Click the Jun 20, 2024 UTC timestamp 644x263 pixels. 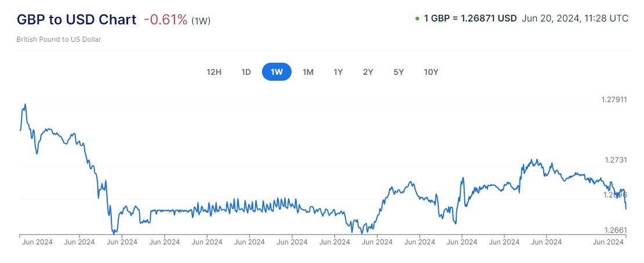pyautogui.click(x=575, y=18)
